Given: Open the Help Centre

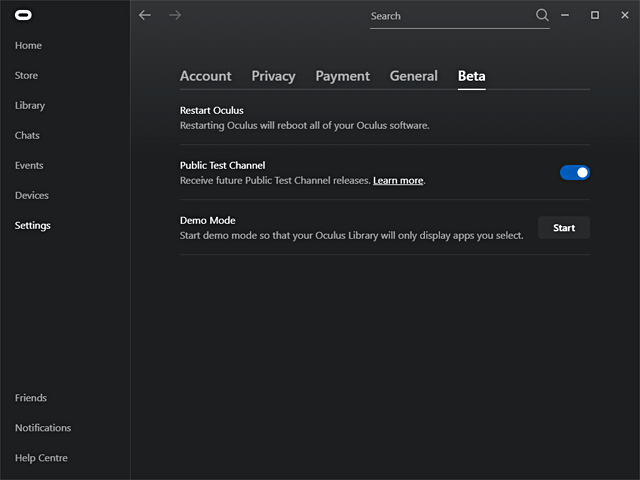Looking at the screenshot, I should (41, 458).
